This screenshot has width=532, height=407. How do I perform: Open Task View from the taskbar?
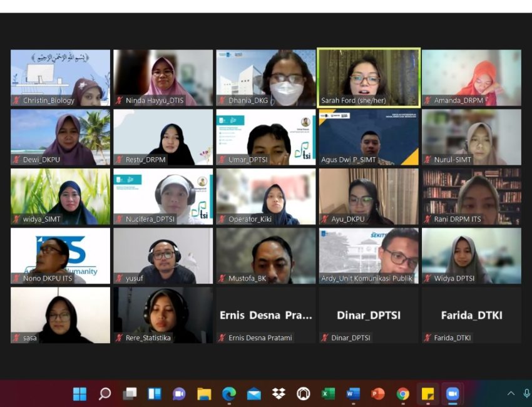pyautogui.click(x=130, y=394)
